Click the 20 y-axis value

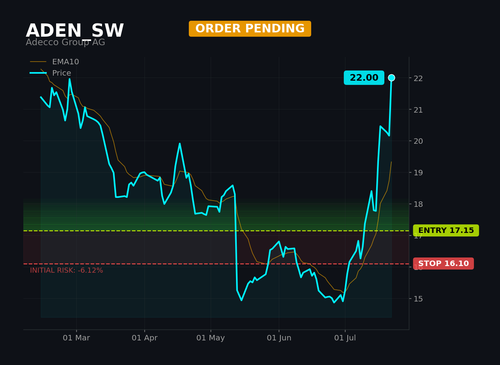(x=418, y=141)
